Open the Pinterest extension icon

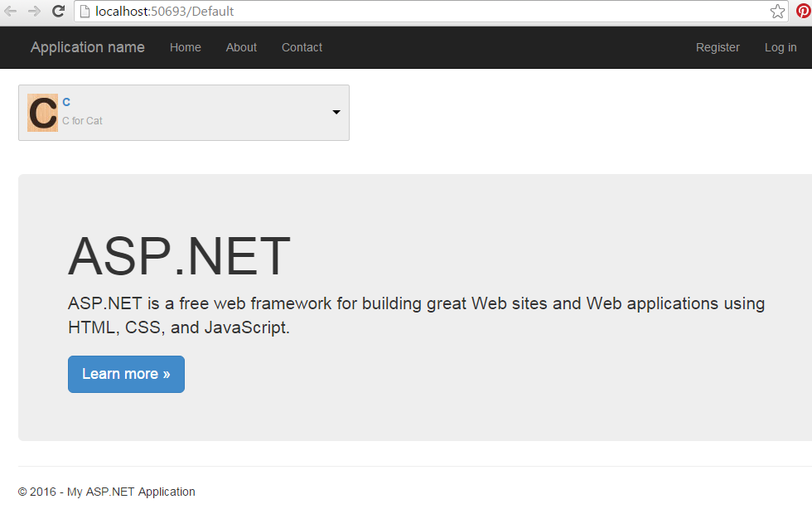coord(804,11)
